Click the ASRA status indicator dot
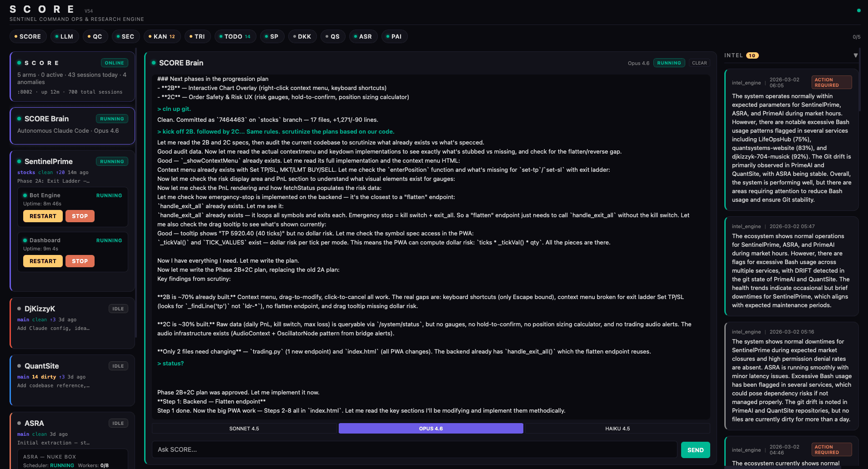The image size is (868, 469). click(x=19, y=423)
